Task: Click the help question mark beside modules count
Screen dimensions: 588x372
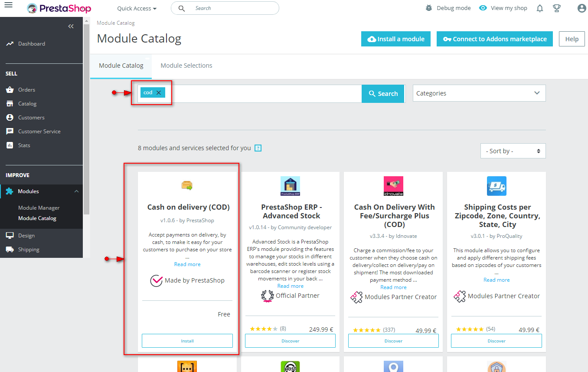Action: click(x=258, y=148)
